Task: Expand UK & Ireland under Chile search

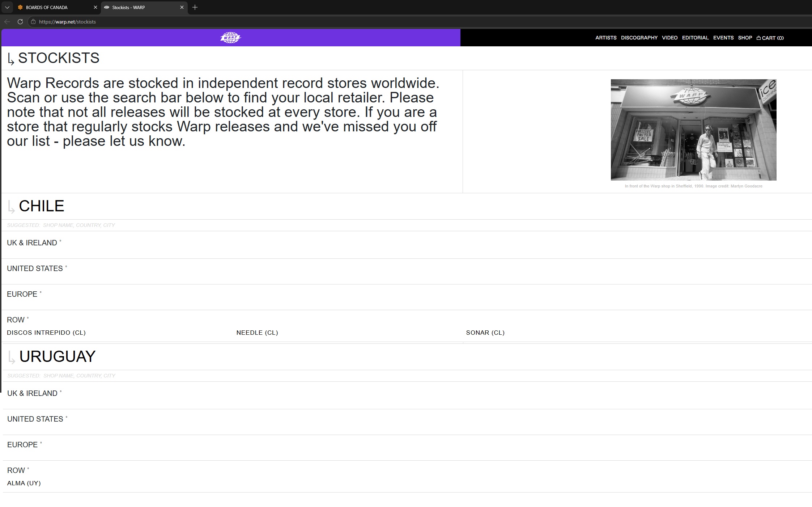Action: tap(32, 243)
